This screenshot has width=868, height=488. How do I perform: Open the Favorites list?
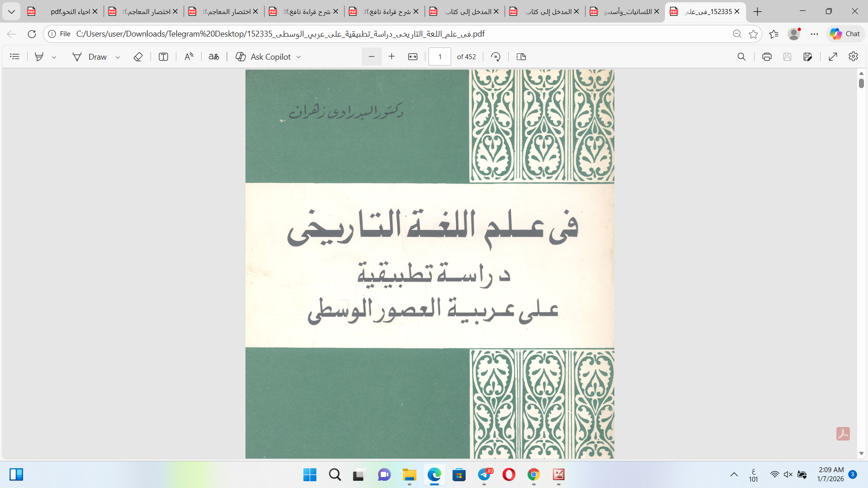click(774, 34)
